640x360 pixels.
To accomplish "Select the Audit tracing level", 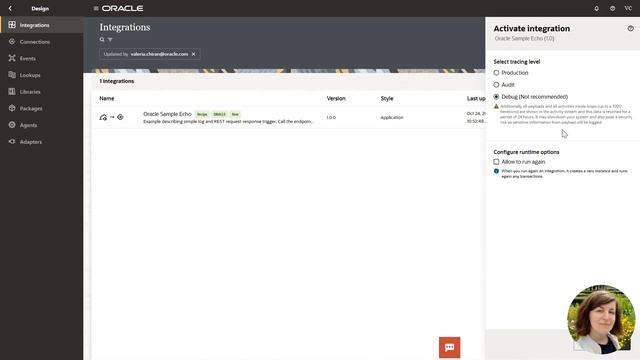I will [496, 85].
